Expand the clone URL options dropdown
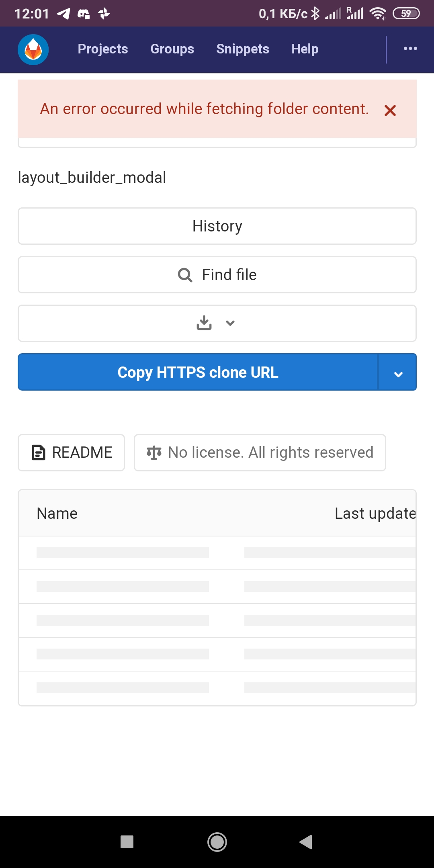 point(398,372)
